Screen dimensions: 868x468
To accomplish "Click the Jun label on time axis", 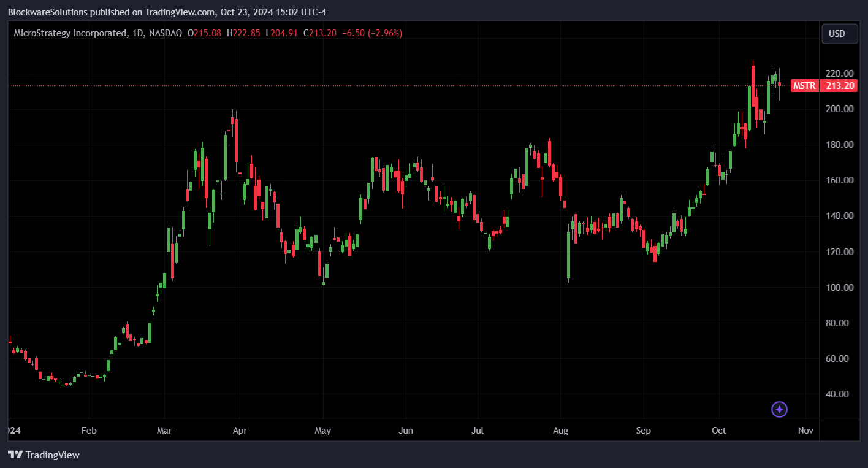I will pyautogui.click(x=406, y=431).
